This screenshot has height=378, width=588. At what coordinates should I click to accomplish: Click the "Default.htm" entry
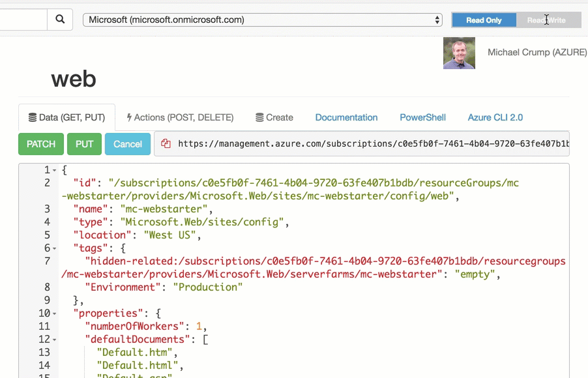[134, 353]
